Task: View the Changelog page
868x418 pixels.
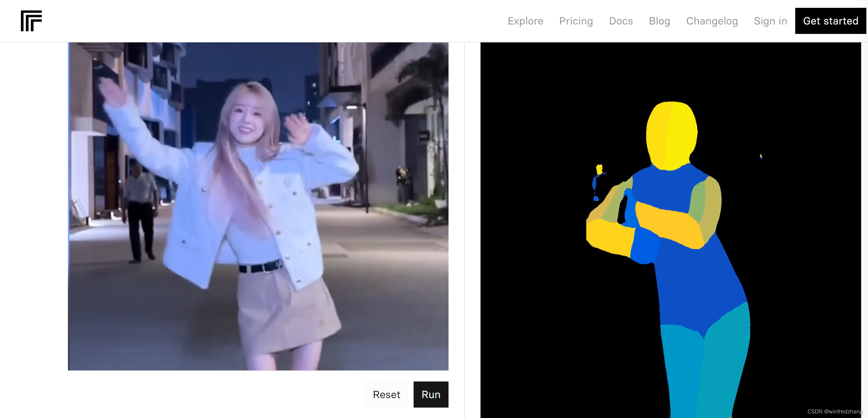Action: [x=712, y=21]
